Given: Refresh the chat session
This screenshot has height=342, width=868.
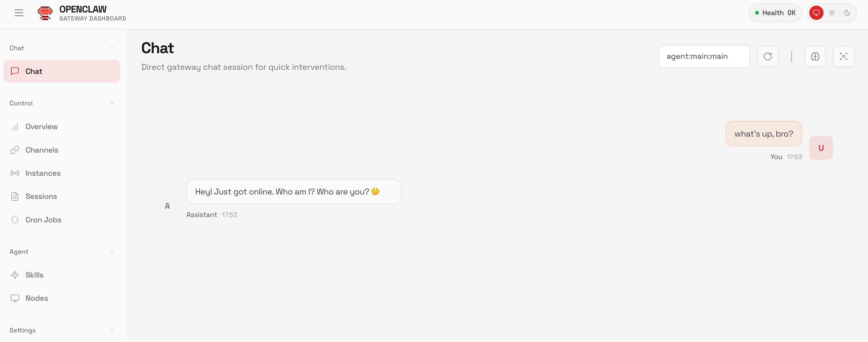Looking at the screenshot, I should (x=767, y=56).
